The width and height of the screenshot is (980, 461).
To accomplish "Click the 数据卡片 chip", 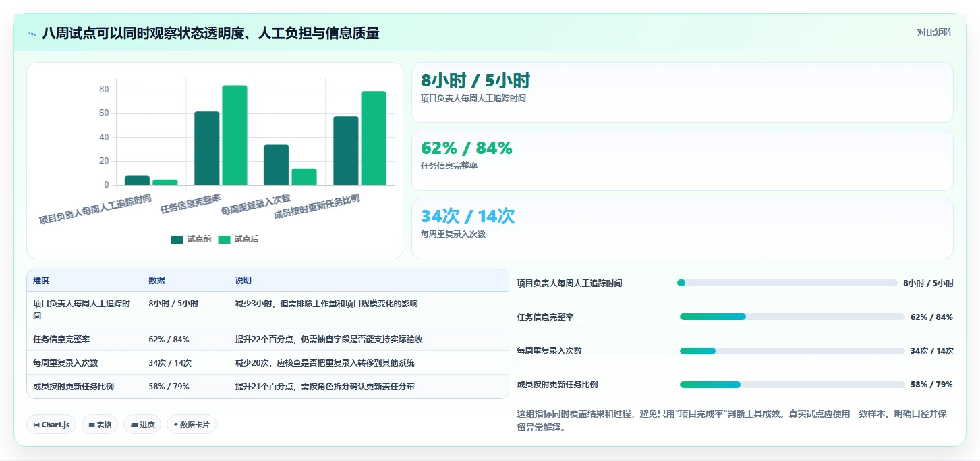I will [x=192, y=425].
